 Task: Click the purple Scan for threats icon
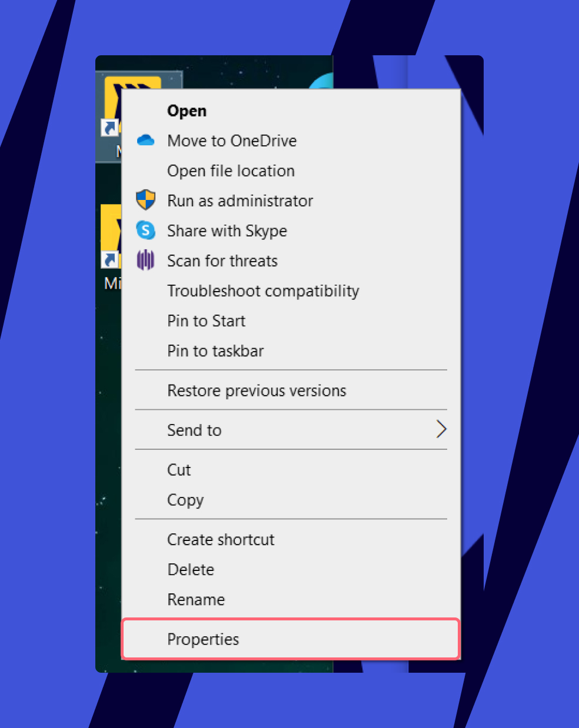[145, 260]
